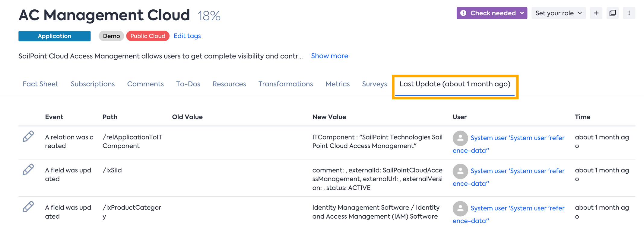Click the Application type badge
Viewport: 644px width, 228px height.
[x=55, y=36]
